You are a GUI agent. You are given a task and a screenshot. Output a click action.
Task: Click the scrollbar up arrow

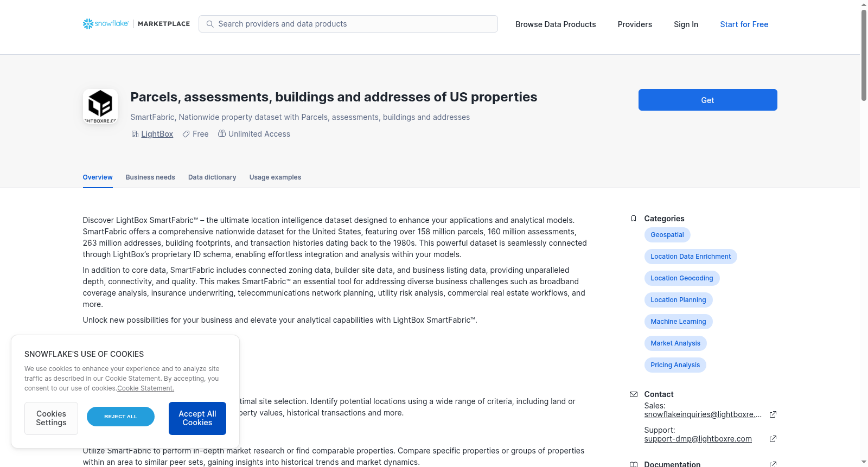point(864,4)
